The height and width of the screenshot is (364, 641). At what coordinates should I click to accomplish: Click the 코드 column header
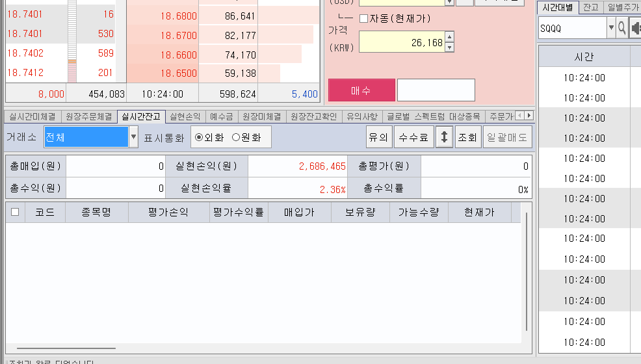pyautogui.click(x=45, y=212)
